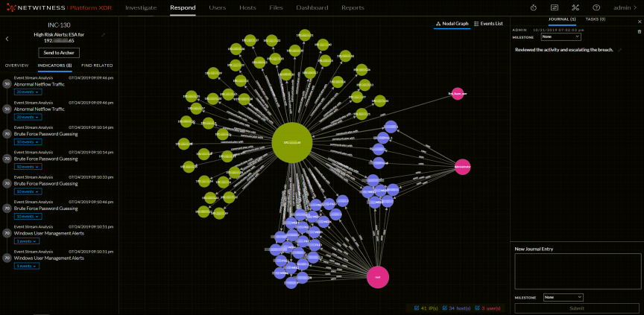Open the Admin tools wrench icon
This screenshot has height=315, width=644.
(x=575, y=7)
